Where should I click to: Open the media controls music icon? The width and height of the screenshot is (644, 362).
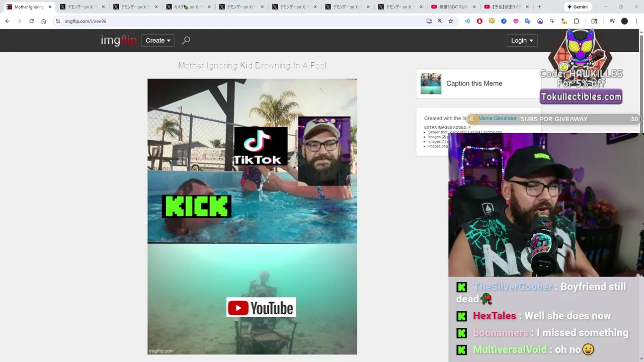[612, 21]
